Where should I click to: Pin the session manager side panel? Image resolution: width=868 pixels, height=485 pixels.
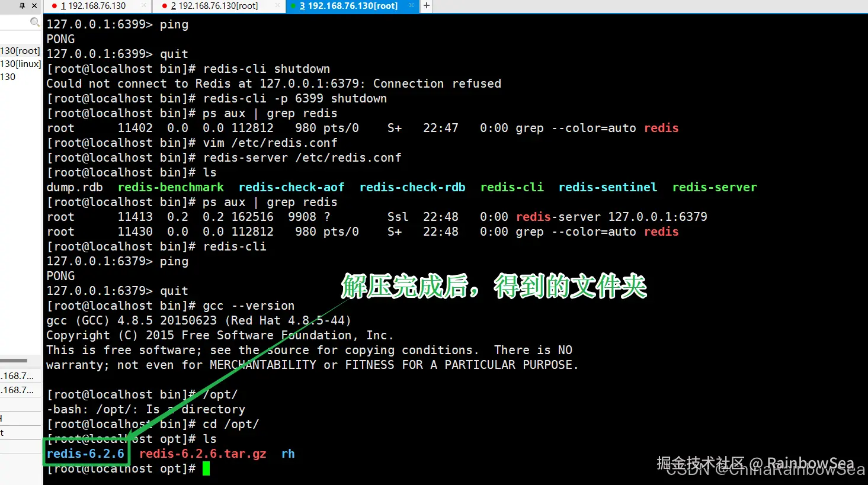tap(22, 5)
